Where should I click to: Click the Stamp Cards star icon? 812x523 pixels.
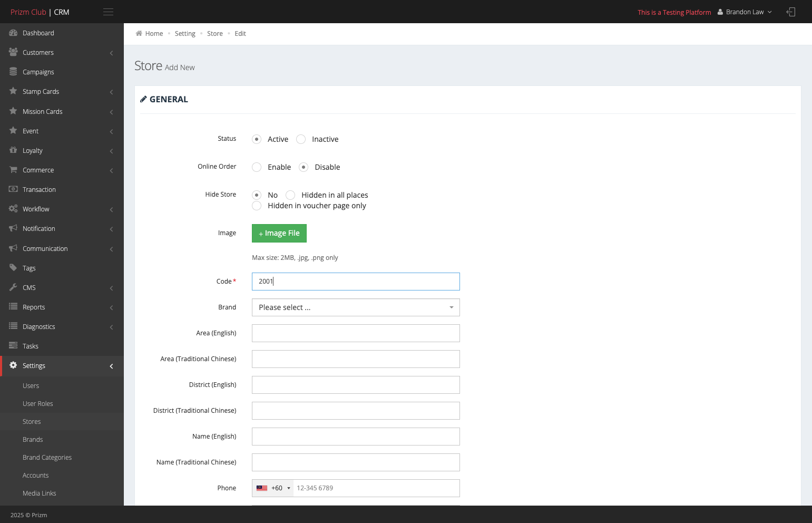coord(13,91)
